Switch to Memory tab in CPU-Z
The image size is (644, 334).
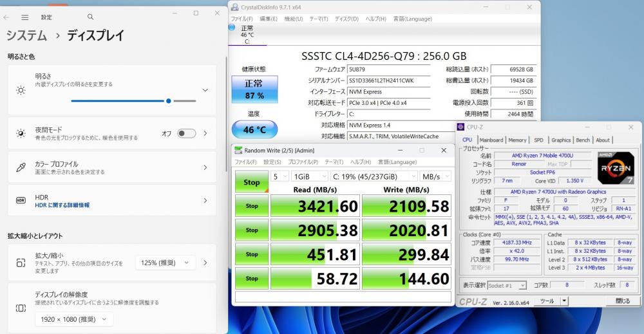pyautogui.click(x=517, y=140)
